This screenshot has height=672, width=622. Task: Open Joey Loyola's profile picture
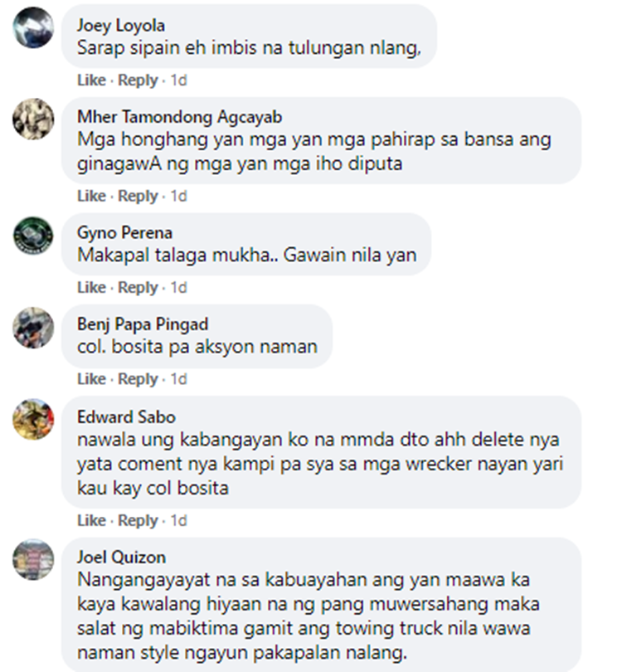(x=33, y=28)
